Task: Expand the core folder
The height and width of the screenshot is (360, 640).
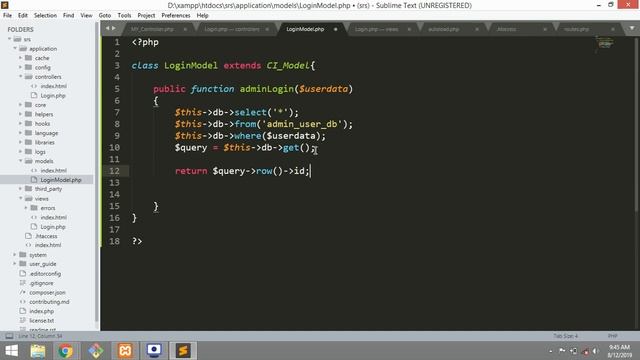Action: pos(20,105)
